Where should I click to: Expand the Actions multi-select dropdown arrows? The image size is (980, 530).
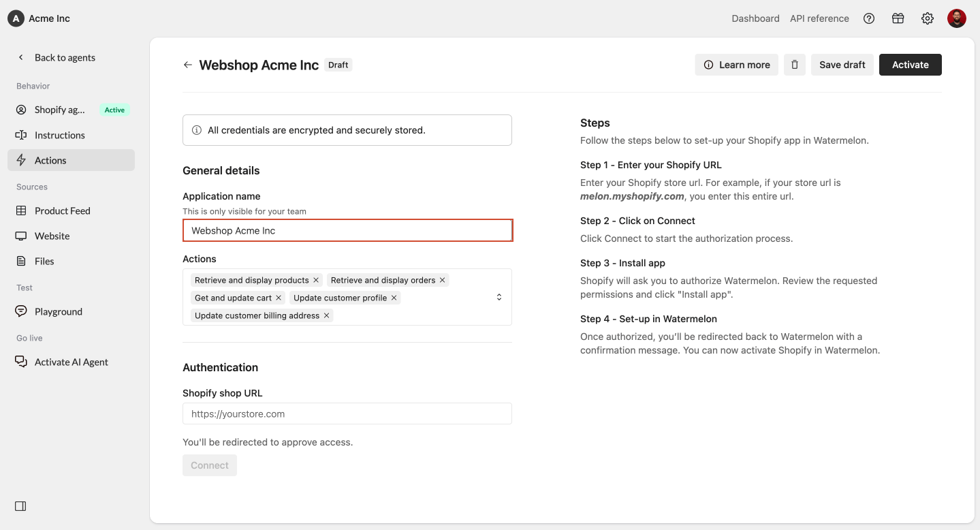click(x=499, y=297)
